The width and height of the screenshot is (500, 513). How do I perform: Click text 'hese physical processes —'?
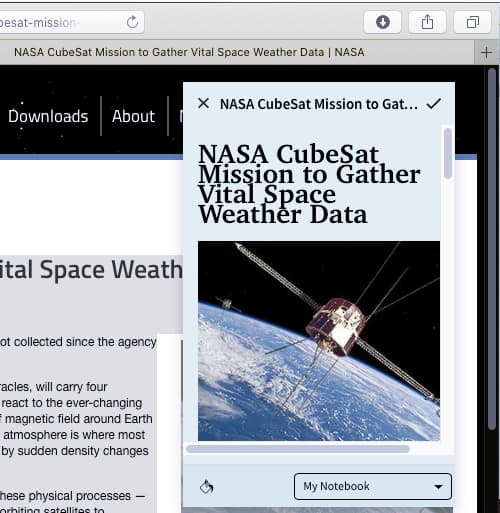pyautogui.click(x=72, y=496)
